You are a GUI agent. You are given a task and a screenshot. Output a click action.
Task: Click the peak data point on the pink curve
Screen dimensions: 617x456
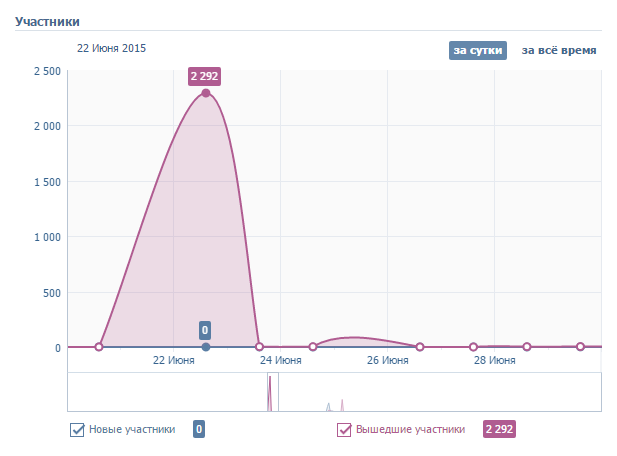point(206,93)
